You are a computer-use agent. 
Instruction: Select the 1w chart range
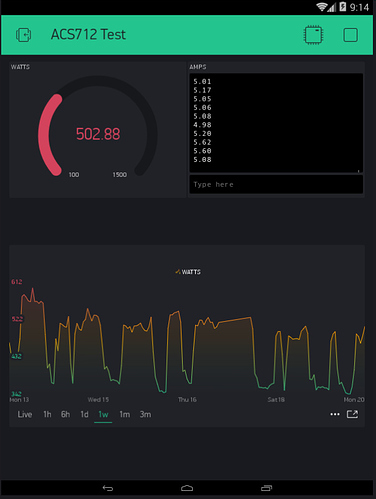103,414
